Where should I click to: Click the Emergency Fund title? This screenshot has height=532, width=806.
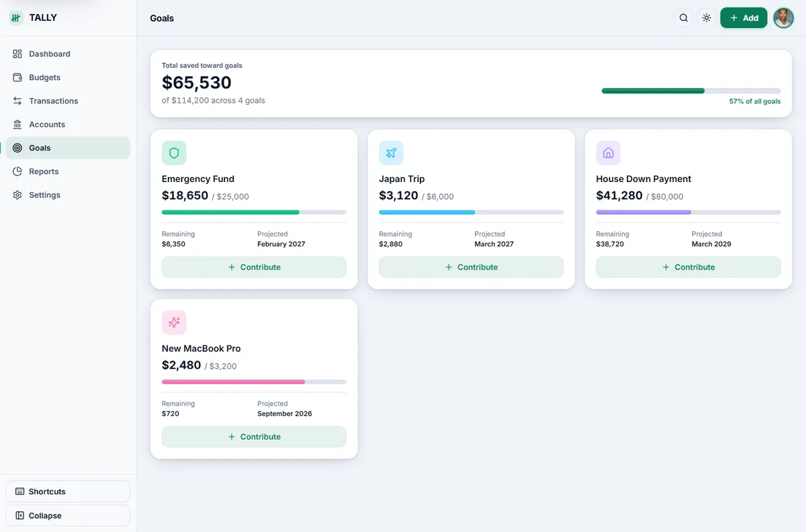pyautogui.click(x=198, y=179)
